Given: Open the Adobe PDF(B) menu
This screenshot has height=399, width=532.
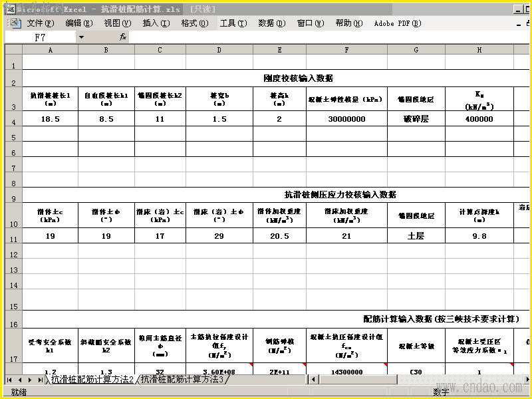Looking at the screenshot, I should tap(398, 23).
